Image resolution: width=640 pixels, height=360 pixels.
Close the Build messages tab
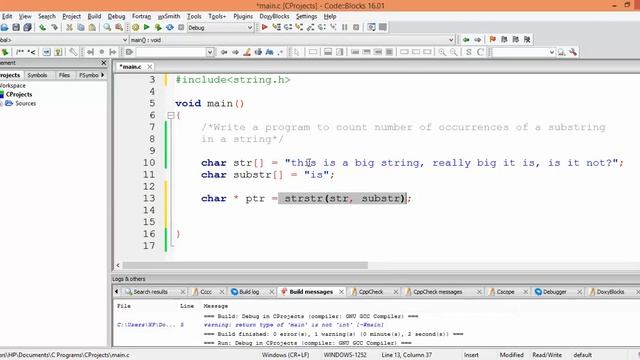tap(341, 292)
